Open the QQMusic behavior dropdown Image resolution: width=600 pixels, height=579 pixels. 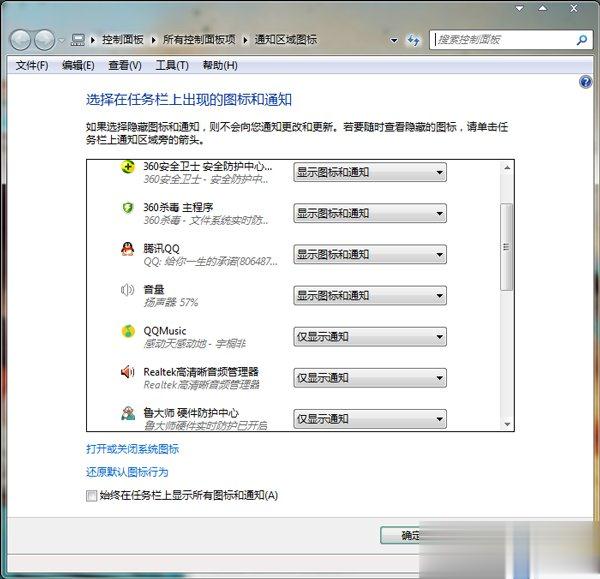[370, 337]
